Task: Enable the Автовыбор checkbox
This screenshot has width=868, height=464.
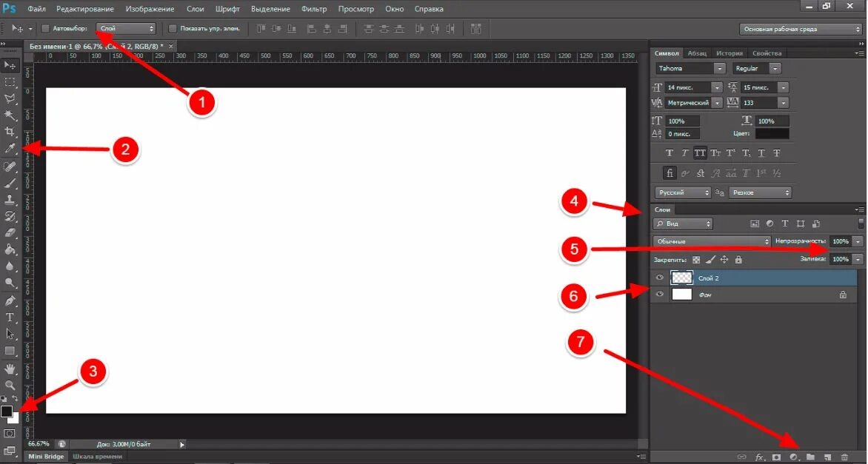Action: (x=45, y=28)
